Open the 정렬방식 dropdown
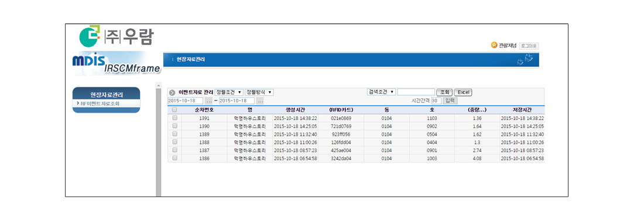The width and height of the screenshot is (644, 224). point(259,92)
